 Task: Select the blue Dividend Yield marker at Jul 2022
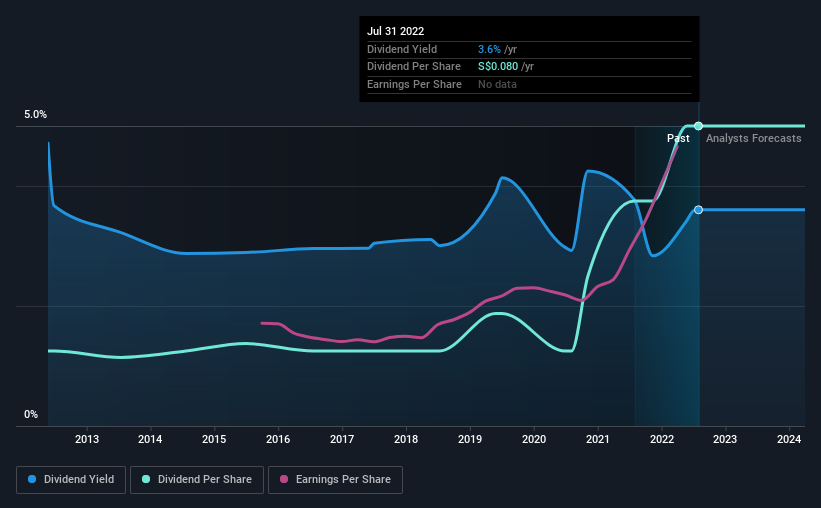(698, 210)
